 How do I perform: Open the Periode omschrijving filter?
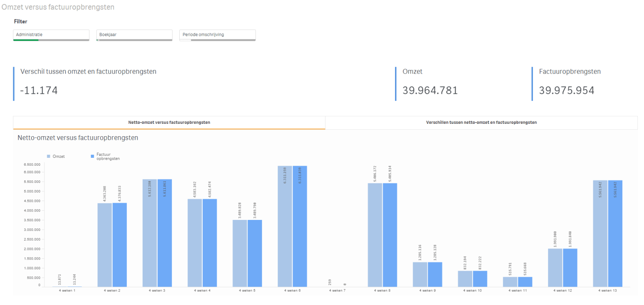tap(217, 34)
